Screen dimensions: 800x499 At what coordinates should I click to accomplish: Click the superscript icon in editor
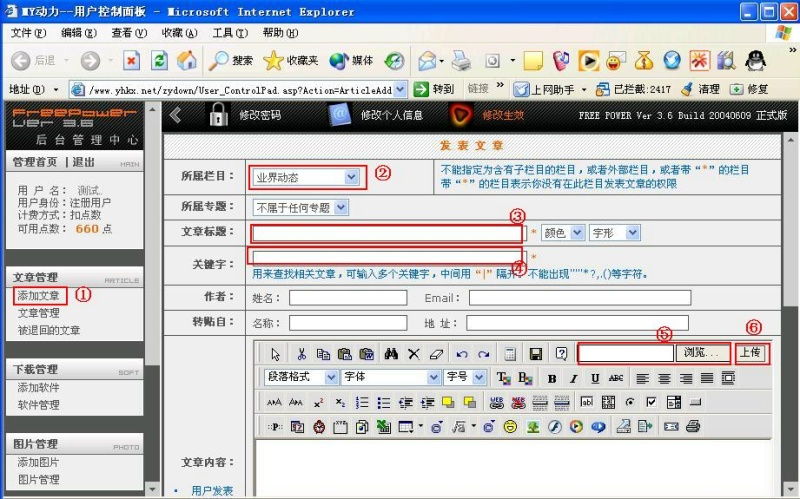point(318,402)
